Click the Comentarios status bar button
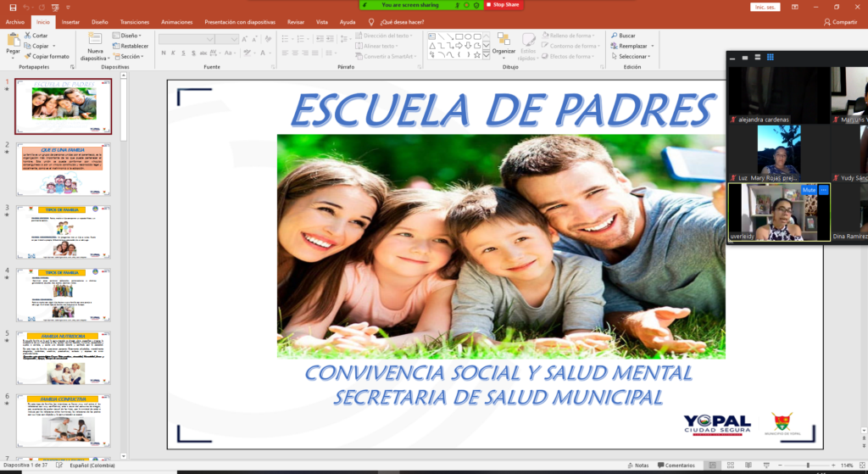Viewport: 868px width, 474px height. point(676,466)
